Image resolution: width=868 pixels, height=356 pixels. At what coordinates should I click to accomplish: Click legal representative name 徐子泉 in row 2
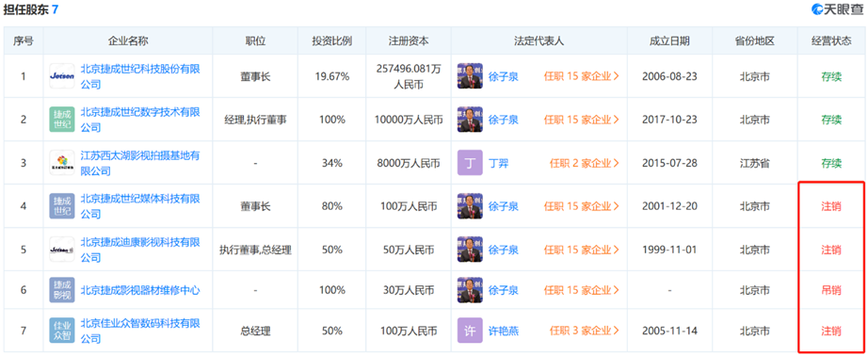point(504,120)
